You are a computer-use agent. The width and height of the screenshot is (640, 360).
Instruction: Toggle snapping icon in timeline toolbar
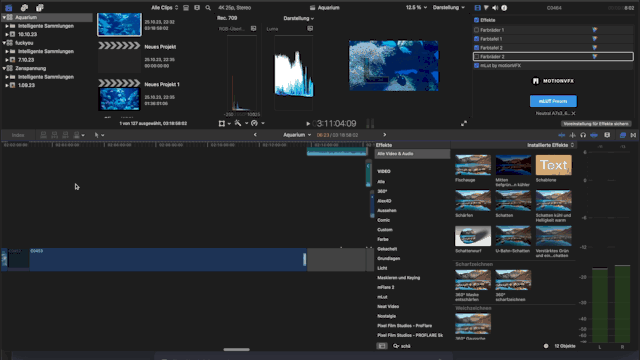click(594, 135)
